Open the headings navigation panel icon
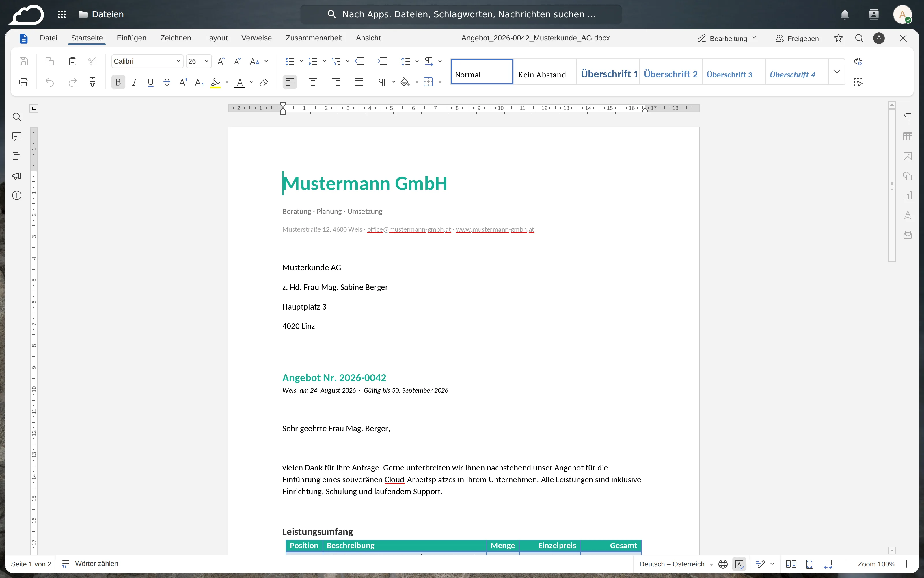The width and height of the screenshot is (924, 578). (x=17, y=156)
